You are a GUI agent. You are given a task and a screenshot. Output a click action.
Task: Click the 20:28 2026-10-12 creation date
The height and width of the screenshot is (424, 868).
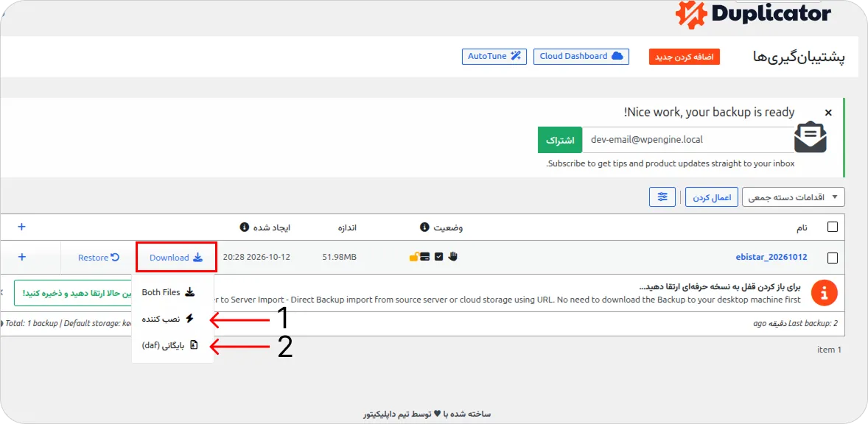point(256,257)
